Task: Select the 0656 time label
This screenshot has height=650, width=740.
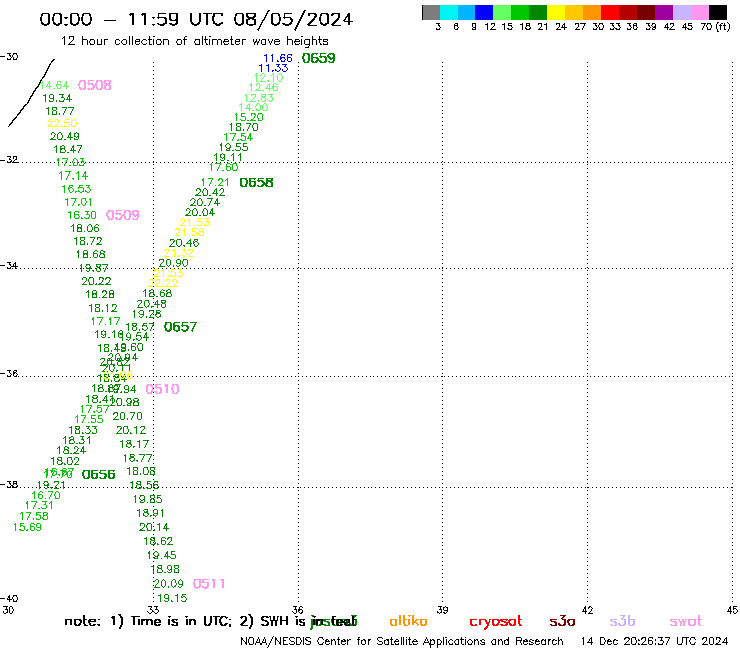Action: tap(98, 474)
